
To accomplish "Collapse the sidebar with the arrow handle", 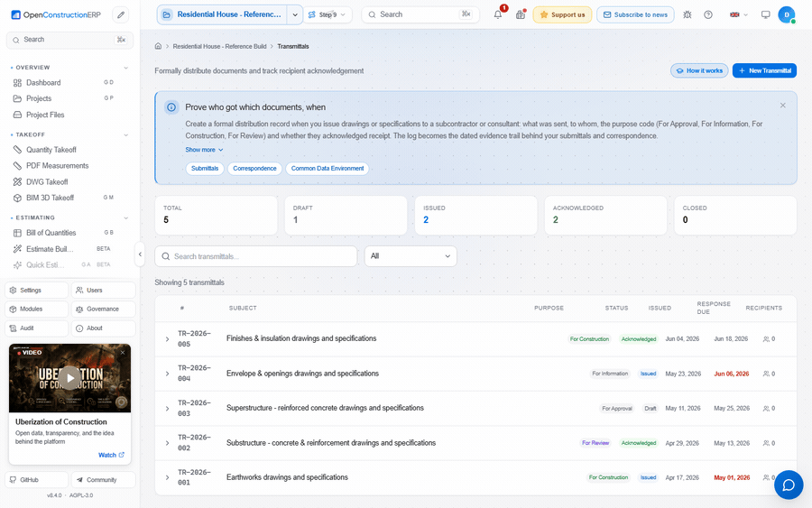I will [139, 254].
